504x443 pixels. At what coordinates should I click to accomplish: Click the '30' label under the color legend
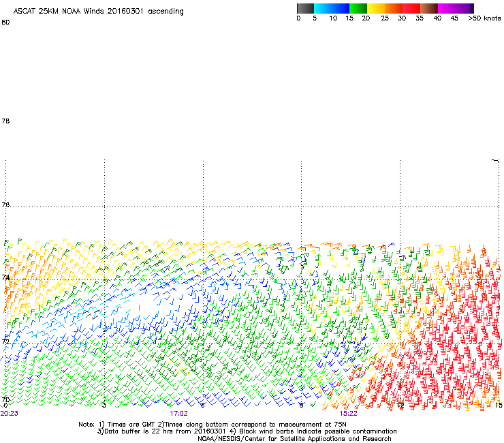[402, 18]
